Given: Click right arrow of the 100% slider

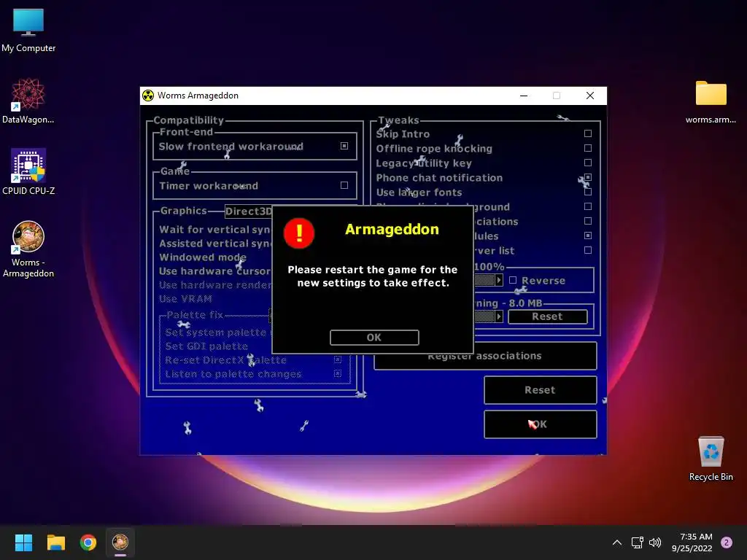Looking at the screenshot, I should click(x=499, y=280).
